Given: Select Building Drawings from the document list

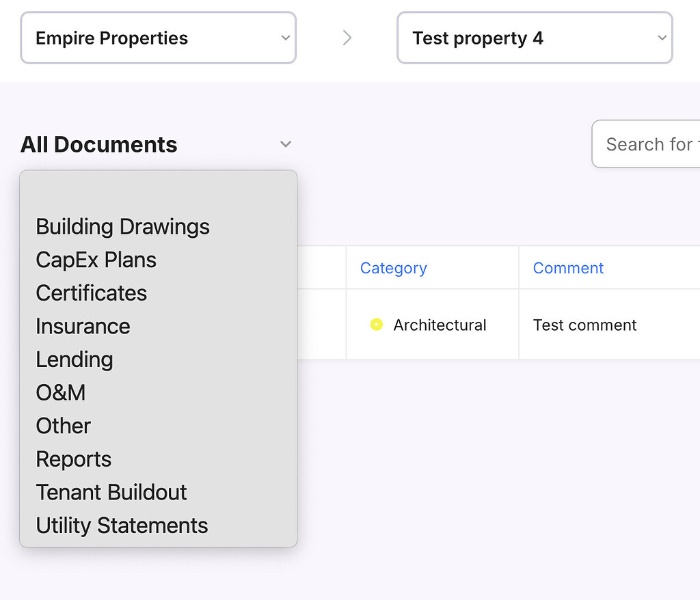Looking at the screenshot, I should pos(122,226).
